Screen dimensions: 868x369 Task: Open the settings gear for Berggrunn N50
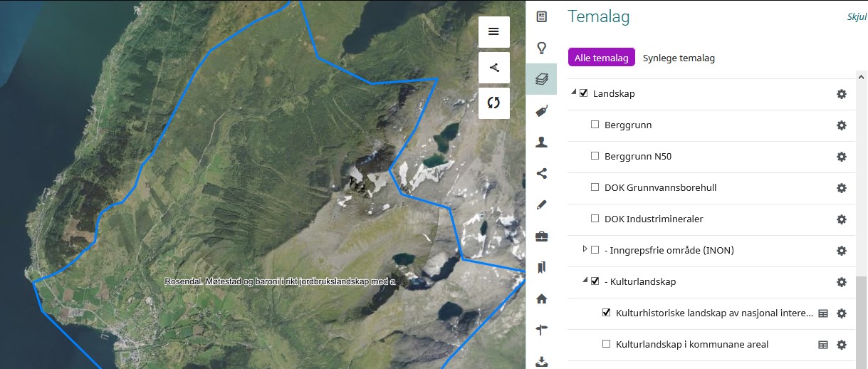pos(841,157)
